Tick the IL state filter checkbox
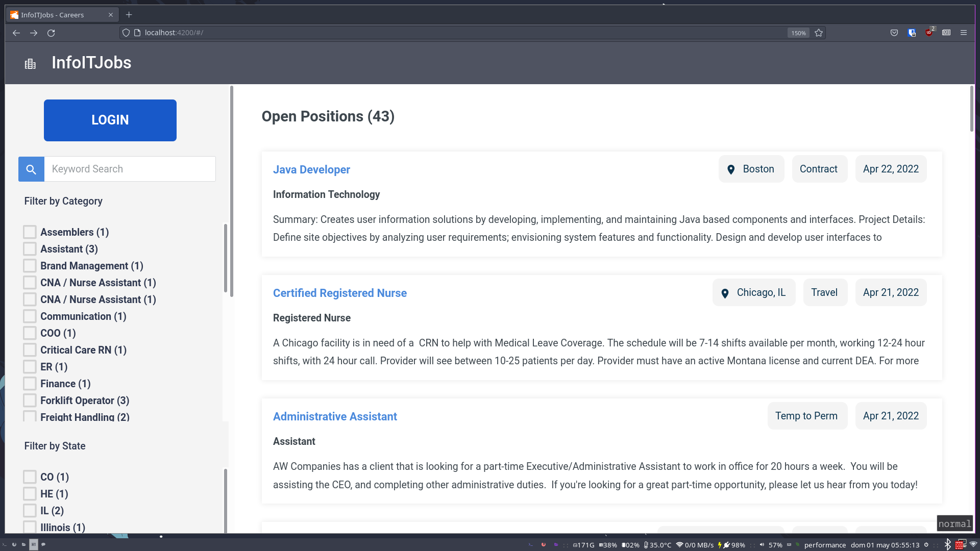 30,511
